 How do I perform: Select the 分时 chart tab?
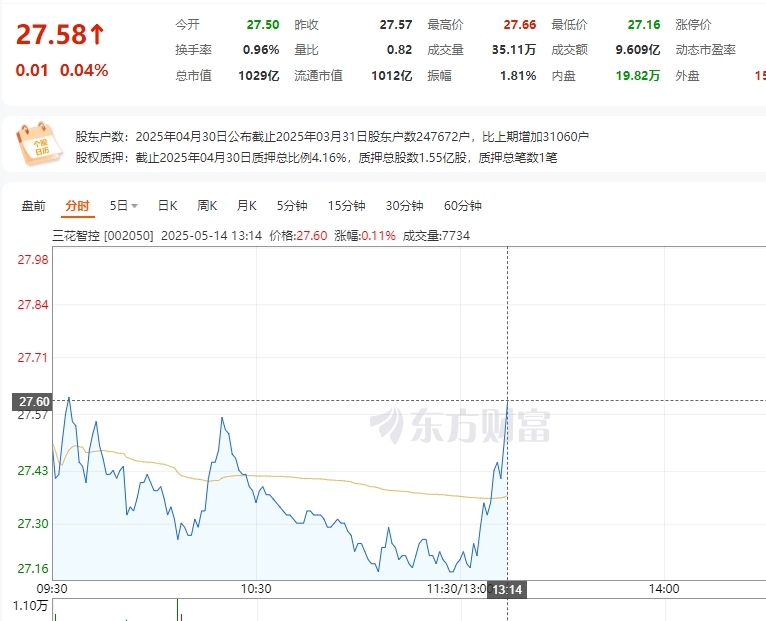click(78, 206)
